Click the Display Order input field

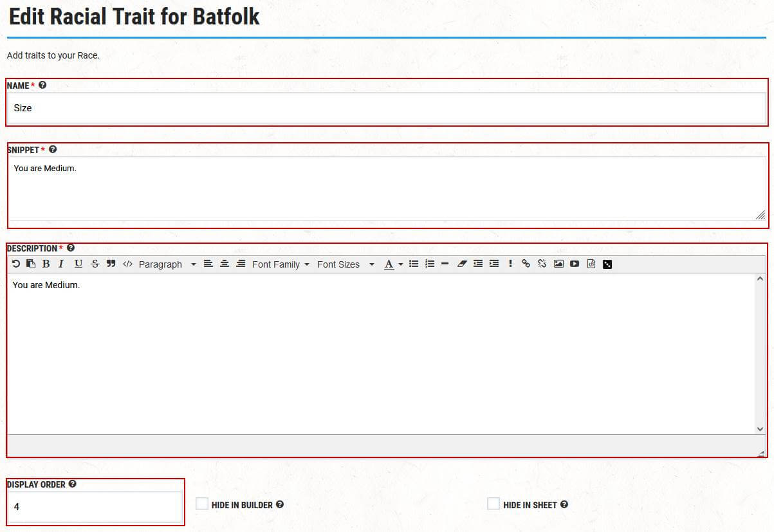[95, 507]
